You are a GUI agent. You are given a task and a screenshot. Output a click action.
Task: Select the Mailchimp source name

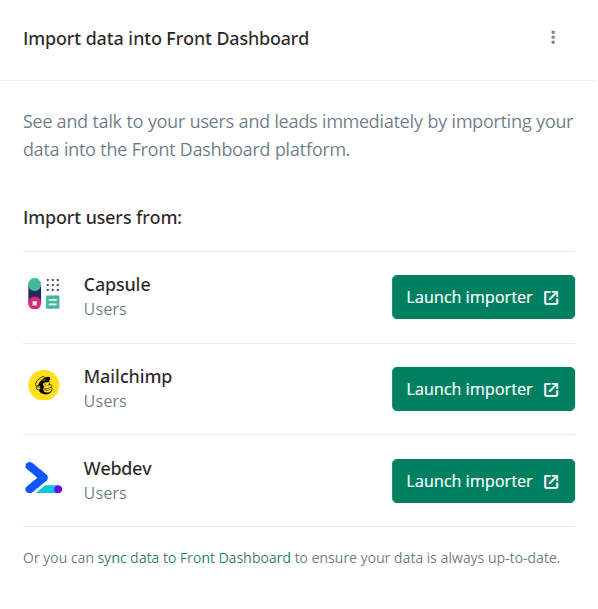128,377
